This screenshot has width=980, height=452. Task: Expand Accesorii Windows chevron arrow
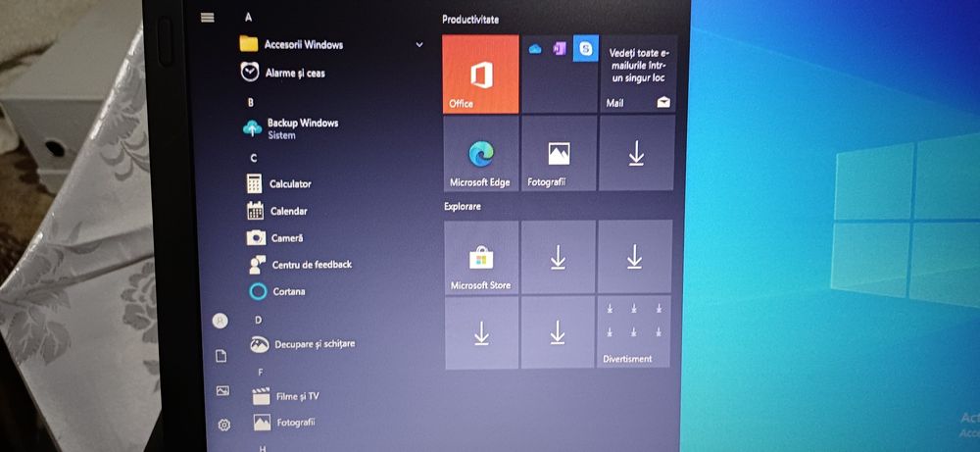(419, 45)
